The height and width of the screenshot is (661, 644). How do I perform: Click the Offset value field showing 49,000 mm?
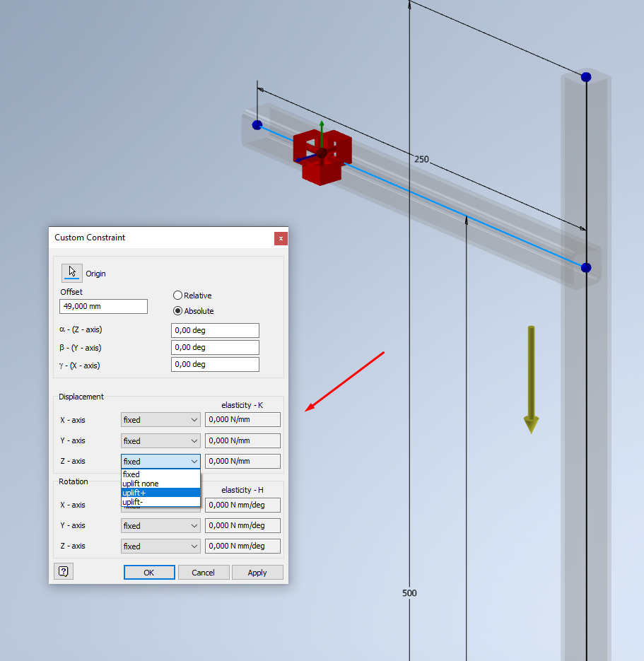point(103,306)
